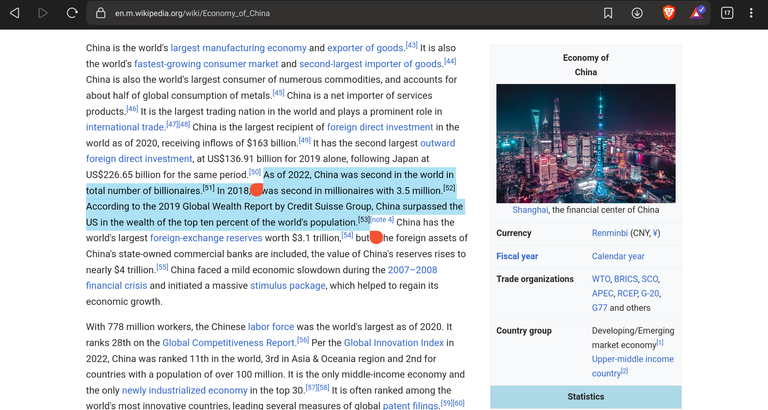Click the 'Global Innovation Index' link
The width and height of the screenshot is (768, 410).
point(394,343)
